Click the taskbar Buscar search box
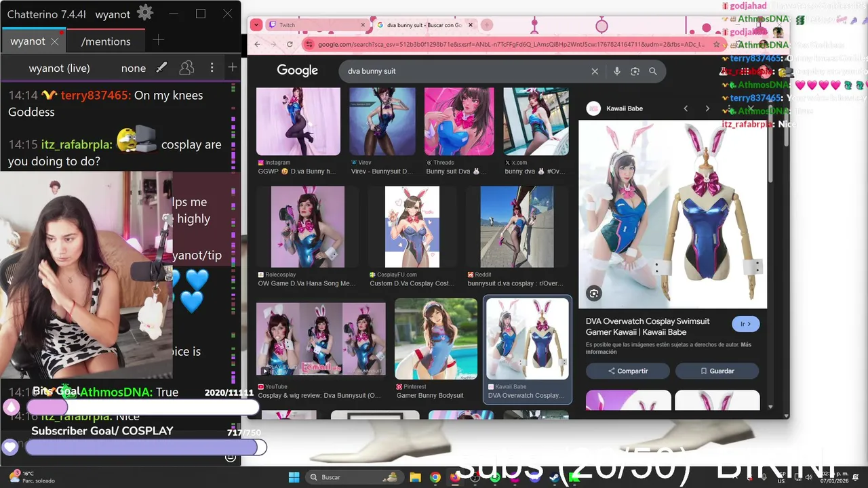The width and height of the screenshot is (868, 488). click(x=353, y=477)
